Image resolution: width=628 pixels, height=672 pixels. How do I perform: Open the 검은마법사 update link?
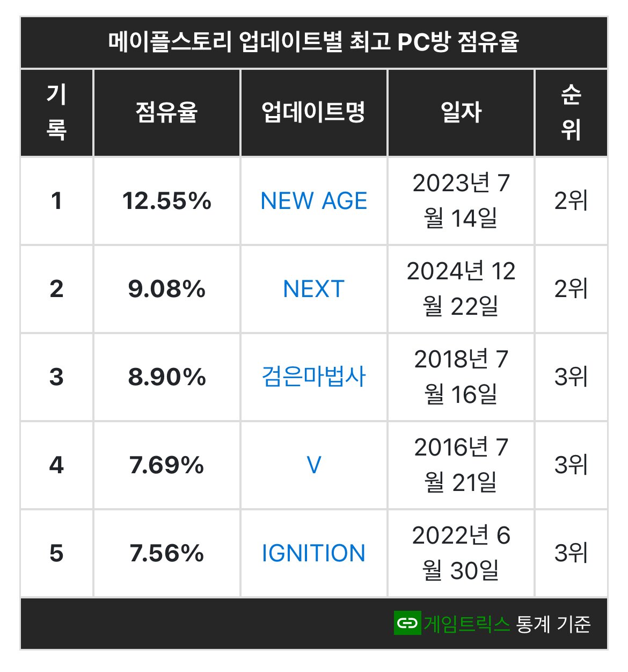pos(314,377)
